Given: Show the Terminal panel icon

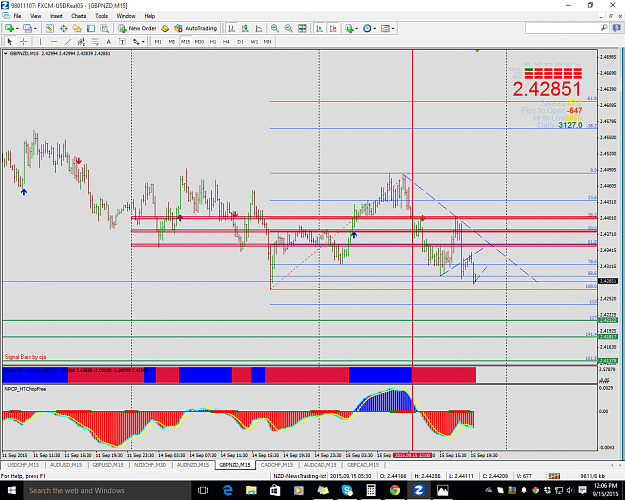Looking at the screenshot, I should 91,28.
